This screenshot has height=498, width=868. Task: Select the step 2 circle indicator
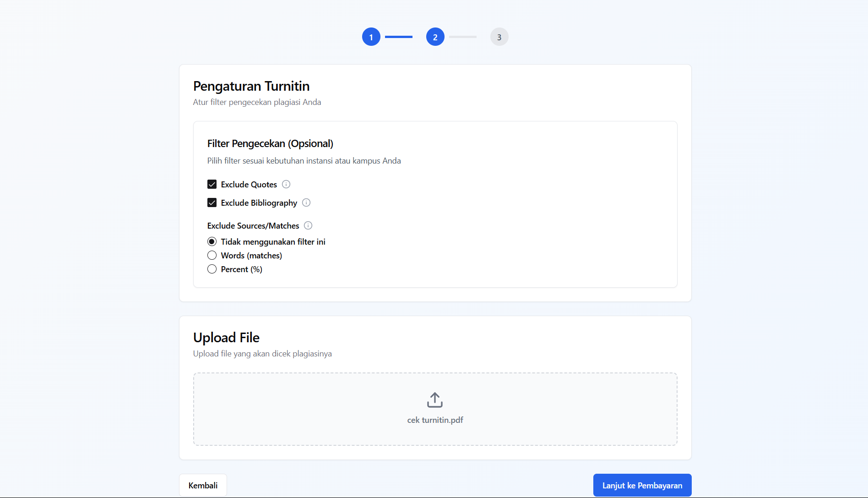[x=435, y=37]
